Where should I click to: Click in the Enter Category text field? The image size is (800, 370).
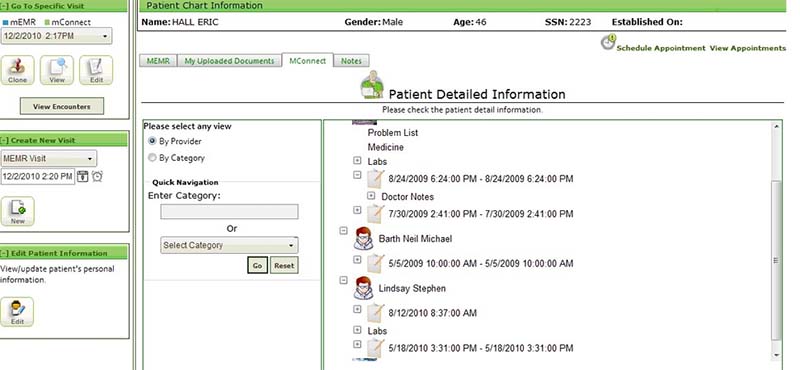click(229, 212)
